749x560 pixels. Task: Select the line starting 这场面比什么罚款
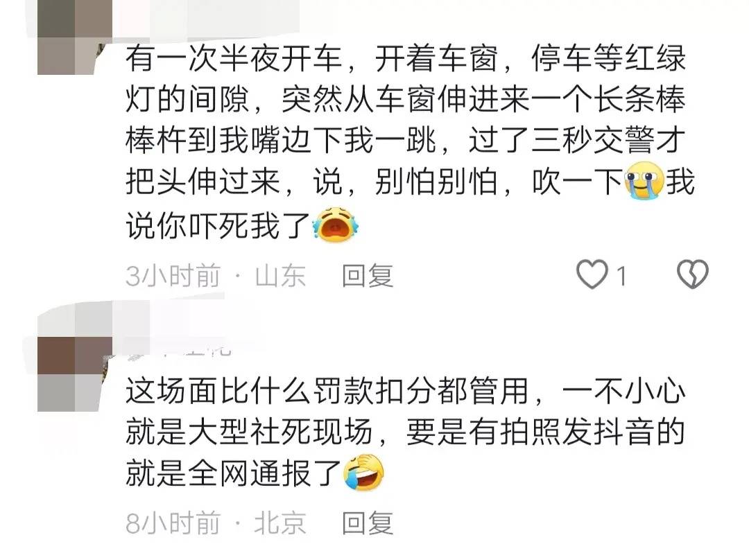point(406,391)
